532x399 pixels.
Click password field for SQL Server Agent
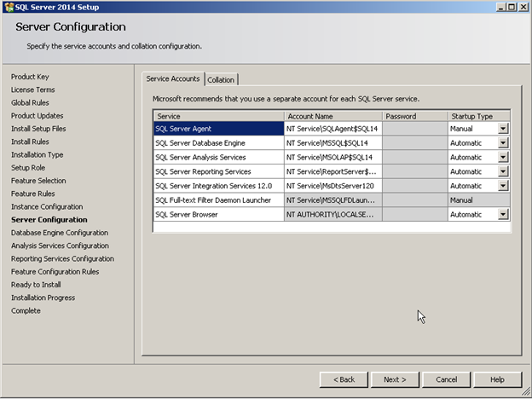[415, 129]
